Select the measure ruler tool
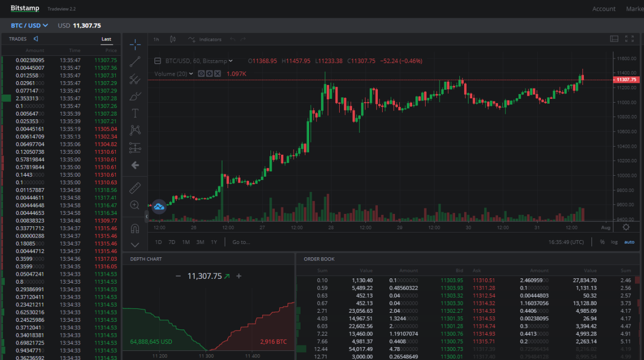Viewport: 644px width, 360px height. tap(135, 188)
